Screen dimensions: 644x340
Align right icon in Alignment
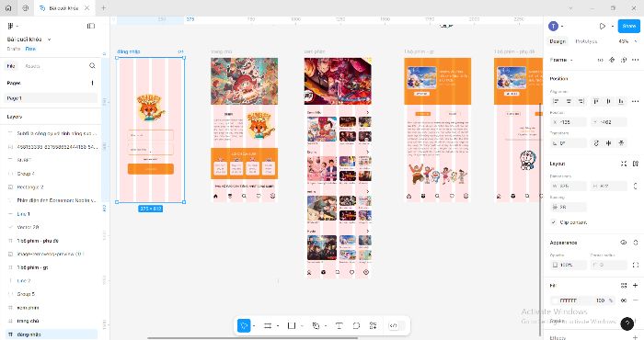click(581, 101)
